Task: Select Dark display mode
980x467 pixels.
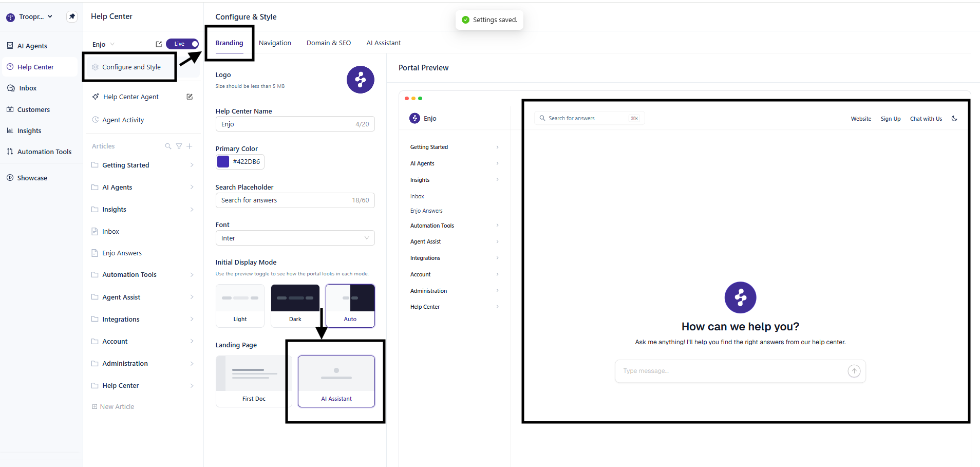Action: pyautogui.click(x=295, y=306)
